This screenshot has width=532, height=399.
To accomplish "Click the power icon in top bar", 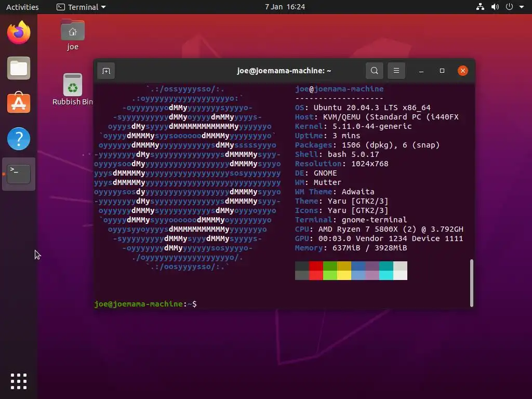I will tap(509, 7).
